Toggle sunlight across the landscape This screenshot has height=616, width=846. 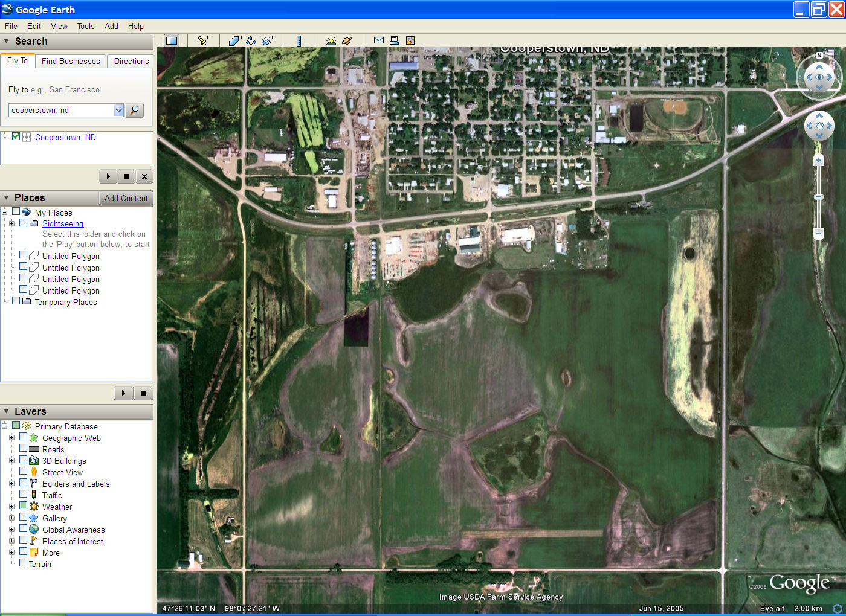point(331,40)
